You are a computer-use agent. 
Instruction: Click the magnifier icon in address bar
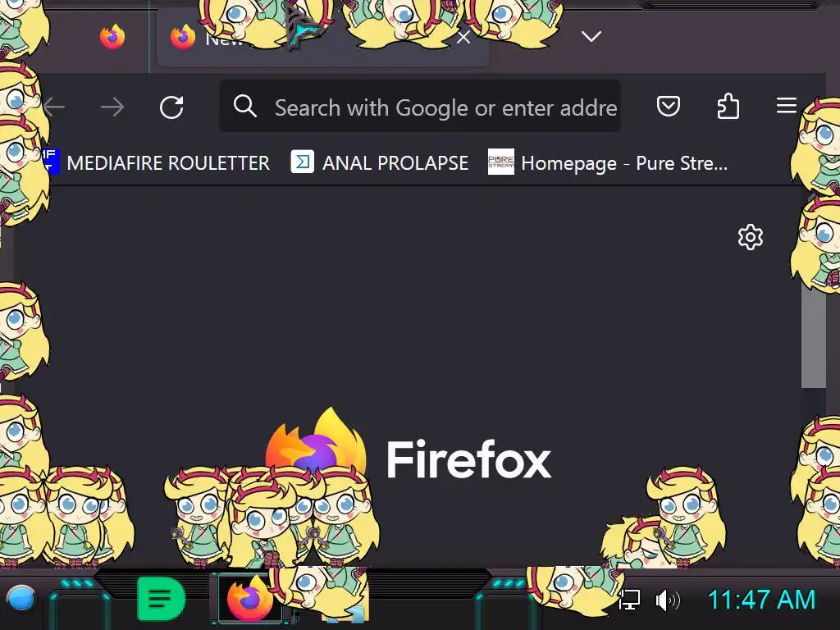pyautogui.click(x=244, y=106)
